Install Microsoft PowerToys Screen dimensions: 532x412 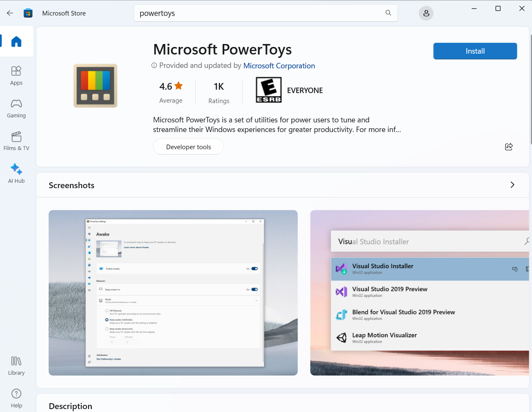(475, 51)
